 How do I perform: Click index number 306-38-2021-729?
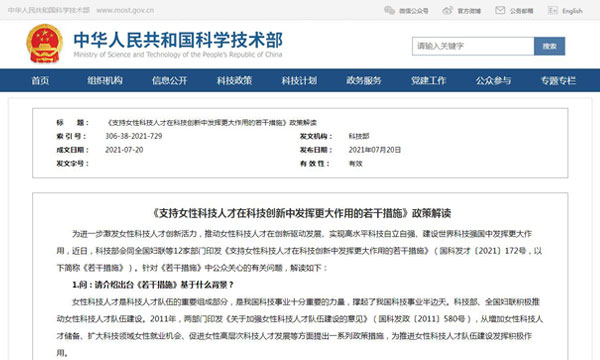click(134, 136)
